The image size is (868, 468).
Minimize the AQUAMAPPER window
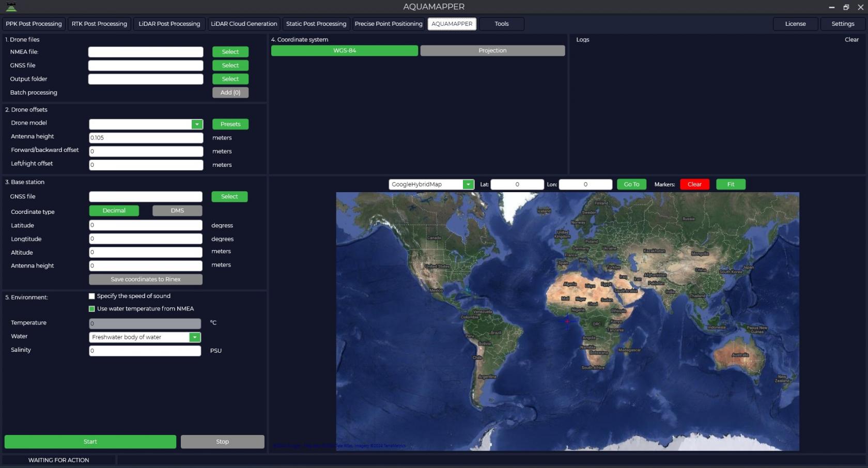pyautogui.click(x=832, y=7)
